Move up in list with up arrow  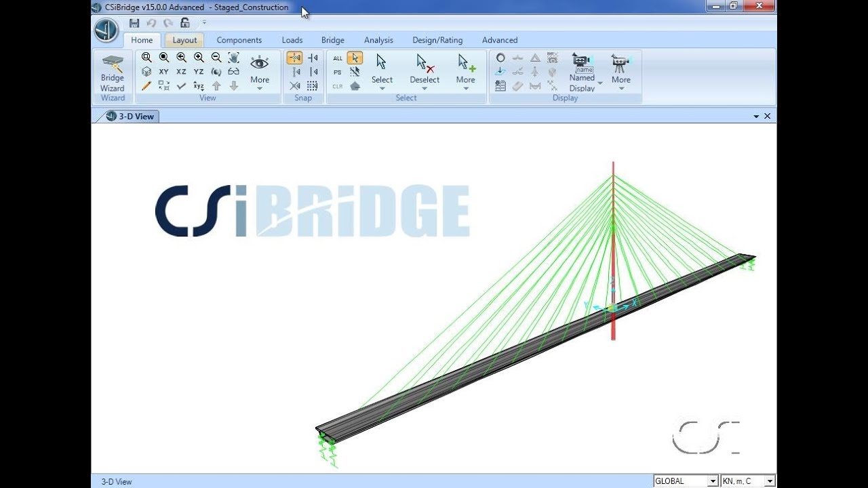click(216, 86)
